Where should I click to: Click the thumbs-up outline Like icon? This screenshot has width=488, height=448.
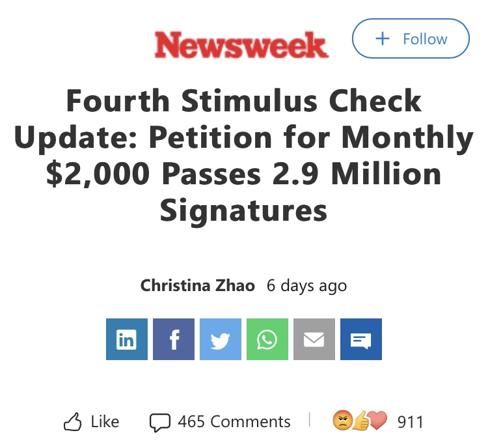point(72,422)
